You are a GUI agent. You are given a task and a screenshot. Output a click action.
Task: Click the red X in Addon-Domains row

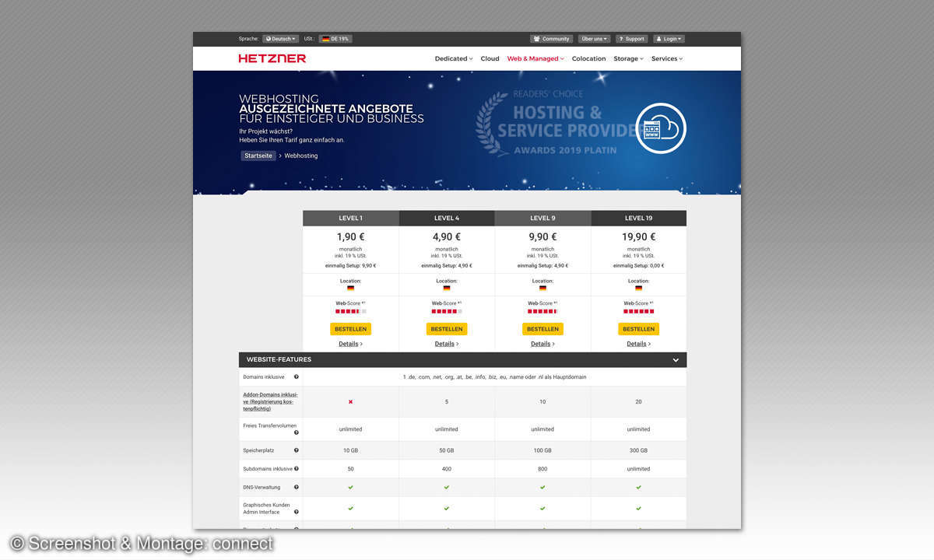(x=350, y=401)
